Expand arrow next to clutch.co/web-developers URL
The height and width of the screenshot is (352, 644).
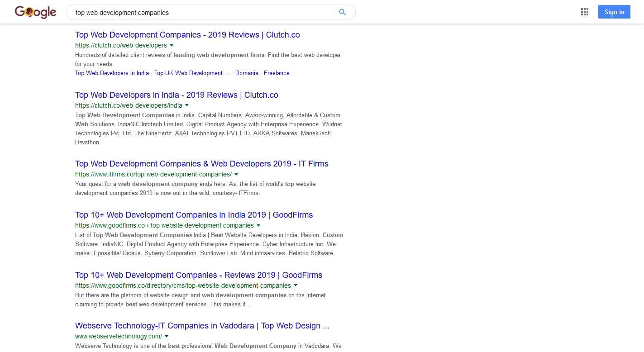[172, 46]
